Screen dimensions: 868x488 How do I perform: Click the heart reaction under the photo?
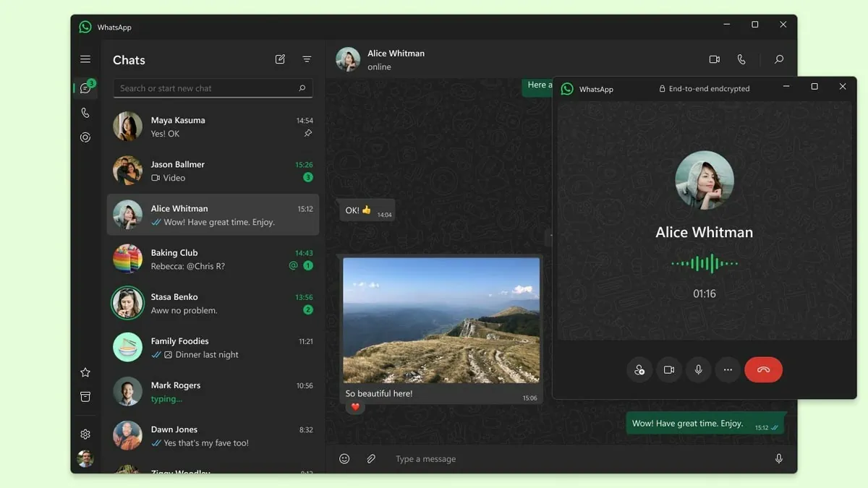[x=355, y=407]
